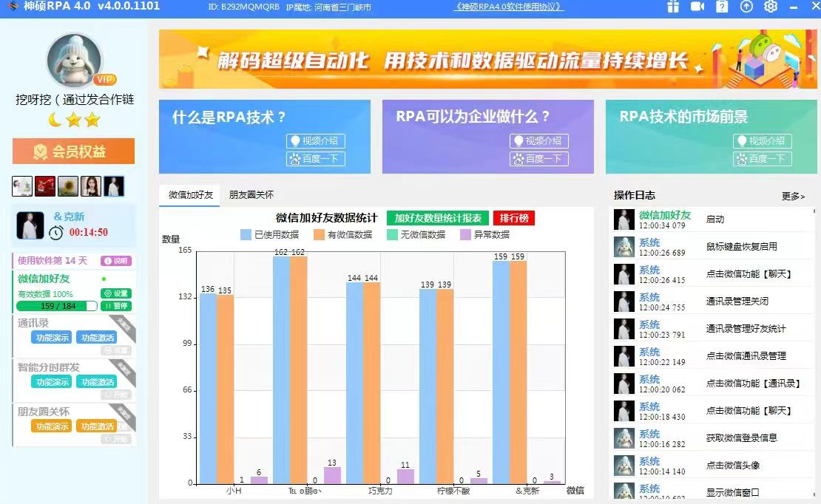Click the upgrade up-arrow circle icon
Viewport: 821px width, 504px height.
pos(746,6)
